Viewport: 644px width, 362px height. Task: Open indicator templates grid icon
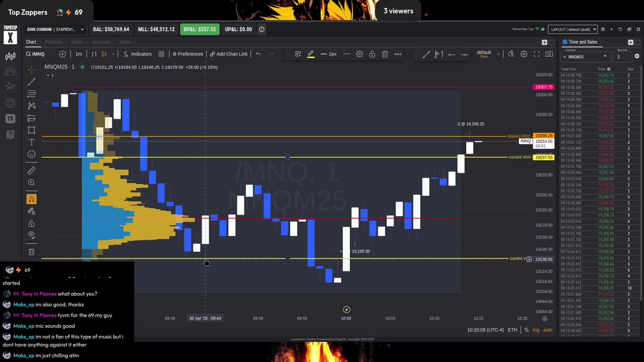tap(161, 54)
